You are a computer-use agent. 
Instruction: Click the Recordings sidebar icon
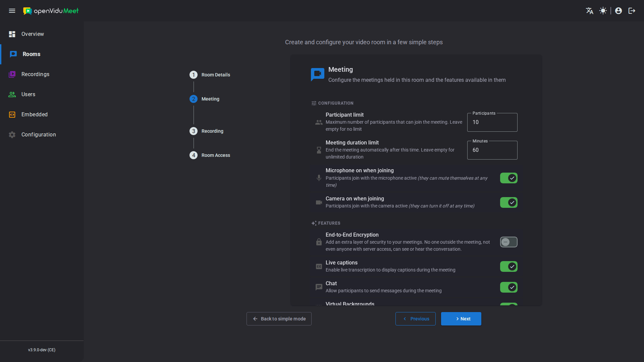coord(12,74)
